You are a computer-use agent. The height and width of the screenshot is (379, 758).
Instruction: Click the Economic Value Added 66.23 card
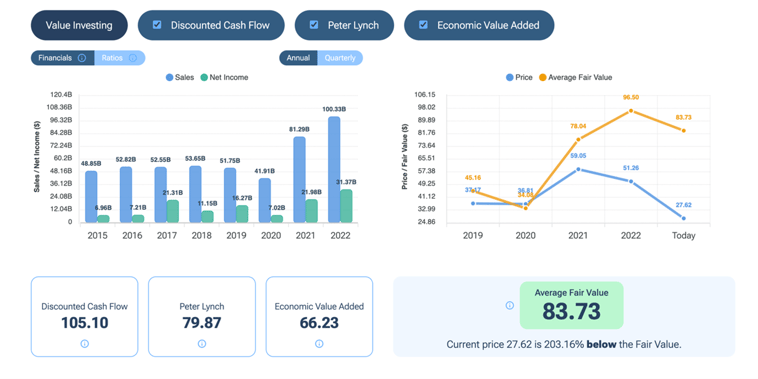(319, 317)
